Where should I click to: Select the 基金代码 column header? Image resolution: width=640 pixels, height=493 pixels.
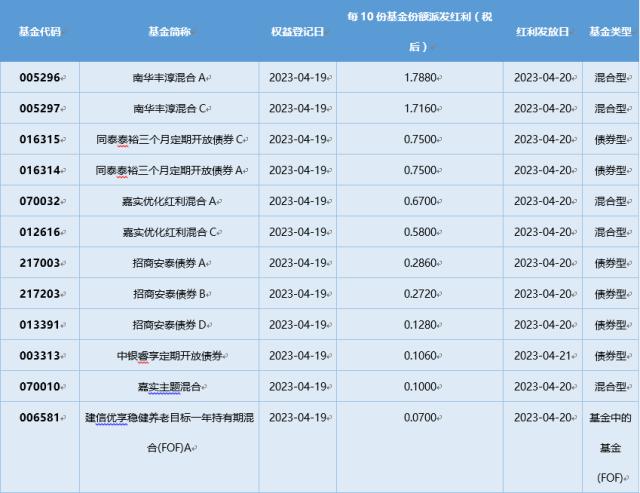(x=40, y=31)
